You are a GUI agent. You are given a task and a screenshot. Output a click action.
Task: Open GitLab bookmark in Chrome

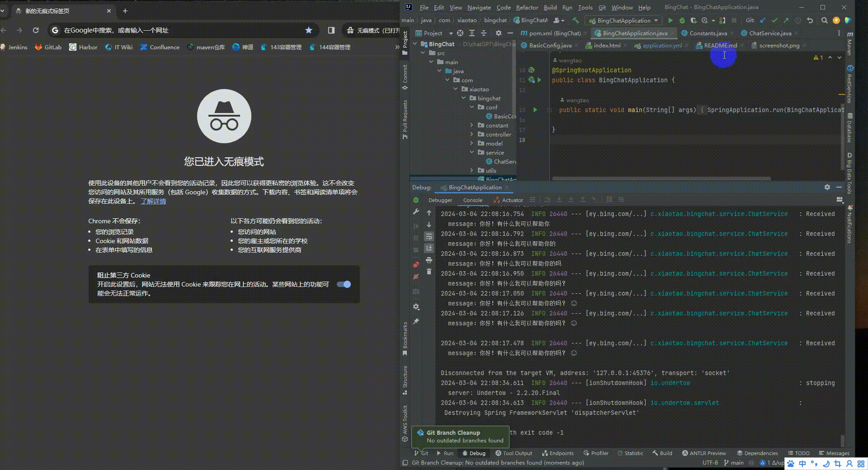click(48, 47)
